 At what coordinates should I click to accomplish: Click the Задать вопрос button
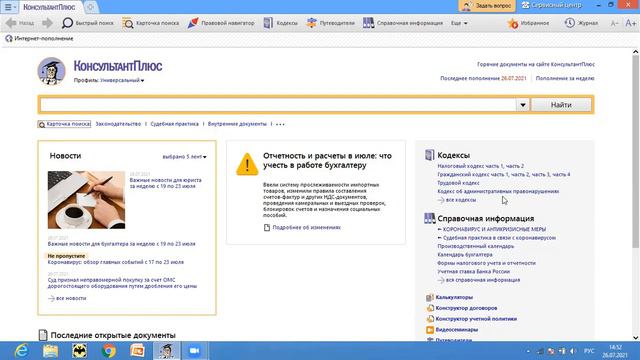pyautogui.click(x=487, y=6)
